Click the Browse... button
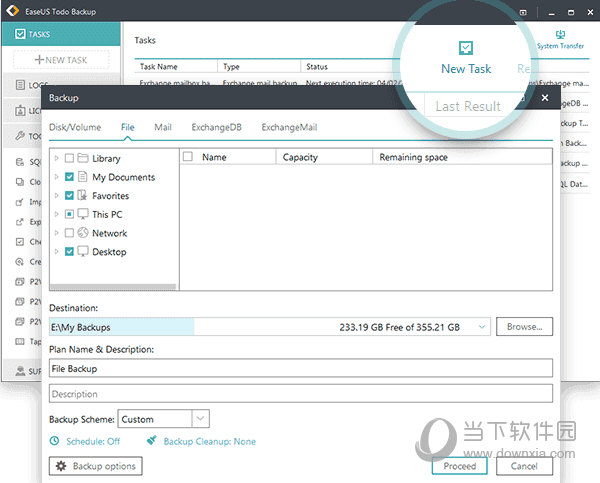Screen dimensions: 600x483 pyautogui.click(x=524, y=327)
